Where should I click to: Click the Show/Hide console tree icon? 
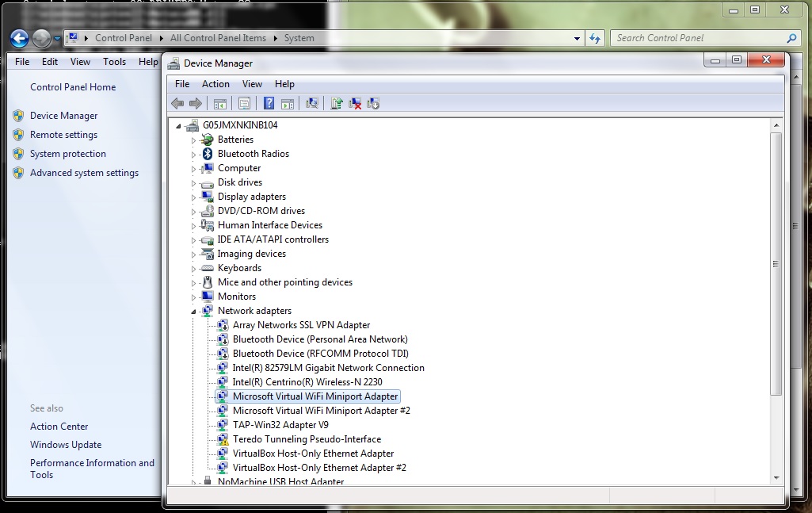(x=219, y=103)
